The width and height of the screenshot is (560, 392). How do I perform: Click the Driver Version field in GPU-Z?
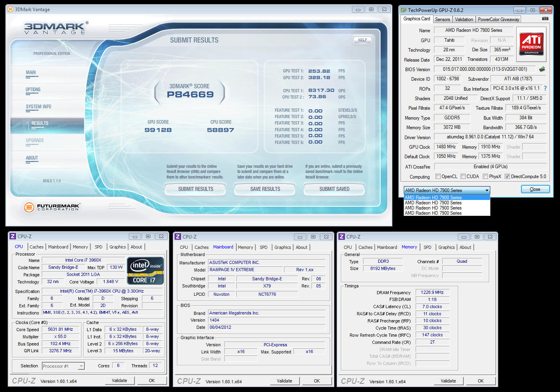pyautogui.click(x=490, y=137)
